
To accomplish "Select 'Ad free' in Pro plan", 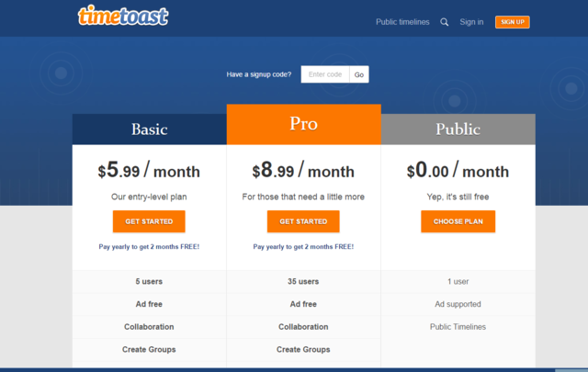I will [x=303, y=304].
